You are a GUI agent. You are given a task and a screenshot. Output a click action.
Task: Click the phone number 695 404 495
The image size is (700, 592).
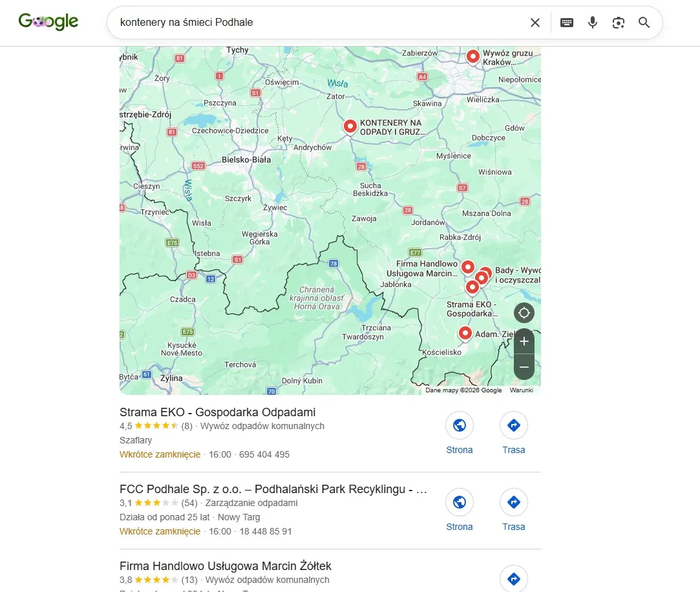pyautogui.click(x=264, y=454)
